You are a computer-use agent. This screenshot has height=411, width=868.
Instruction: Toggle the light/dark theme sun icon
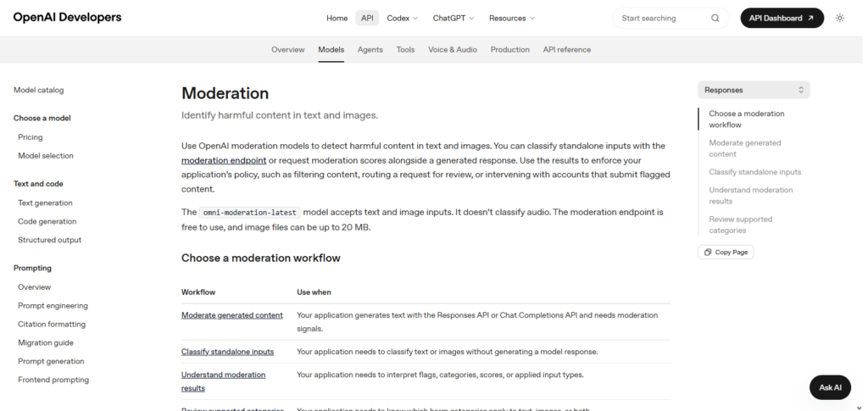pyautogui.click(x=840, y=19)
